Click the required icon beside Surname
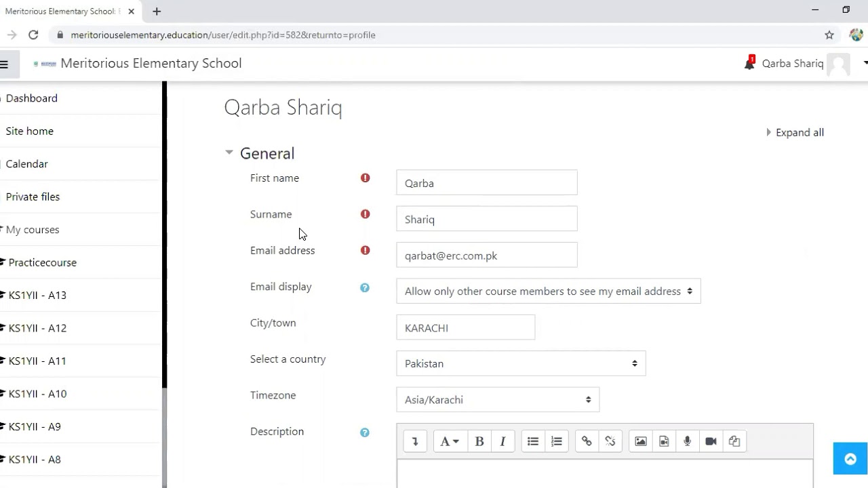The height and width of the screenshot is (488, 868). (x=366, y=214)
